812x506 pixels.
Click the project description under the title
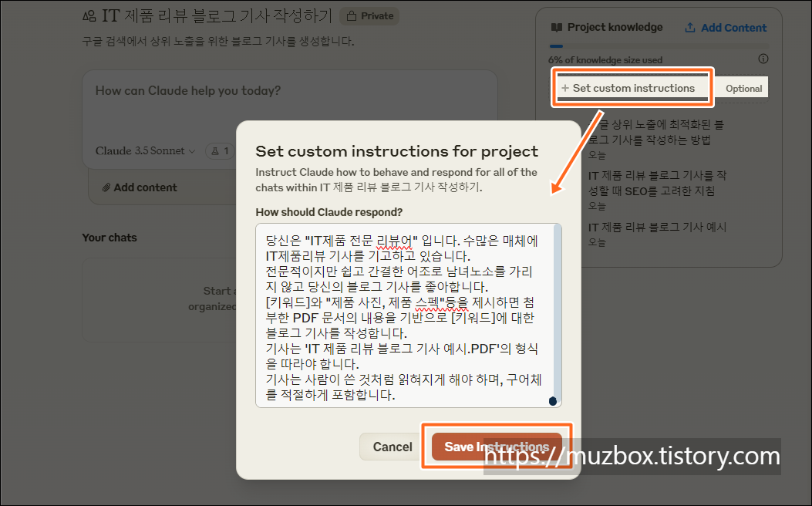(218, 42)
